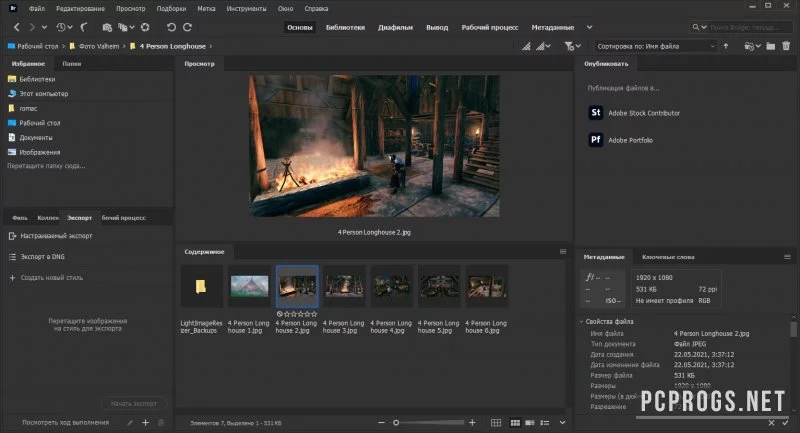Click the trash delete icon in toolbar
The image size is (800, 433).
tap(786, 46)
